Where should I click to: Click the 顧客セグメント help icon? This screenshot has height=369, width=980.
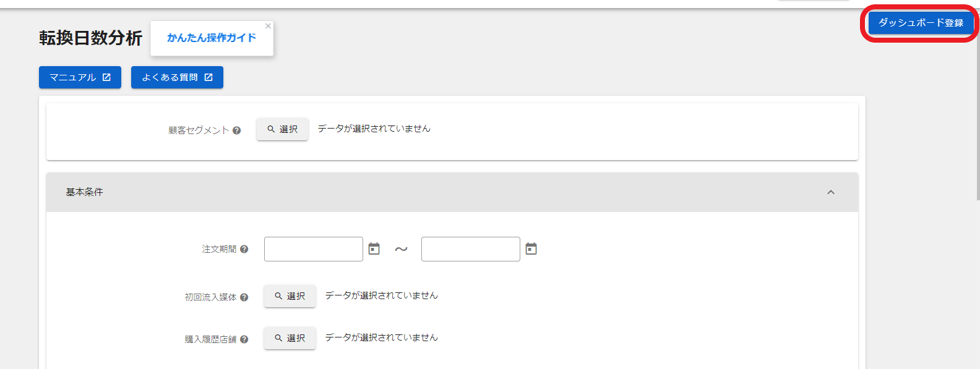pyautogui.click(x=237, y=130)
